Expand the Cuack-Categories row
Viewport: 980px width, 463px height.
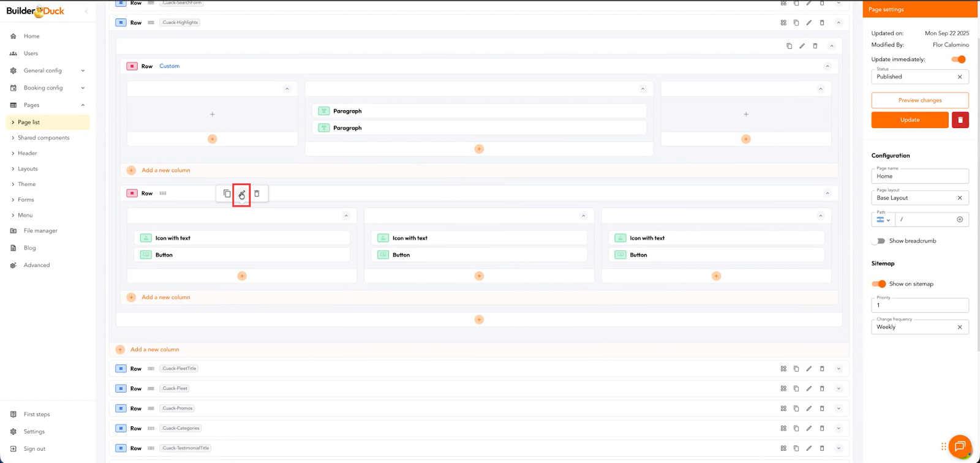pos(839,429)
